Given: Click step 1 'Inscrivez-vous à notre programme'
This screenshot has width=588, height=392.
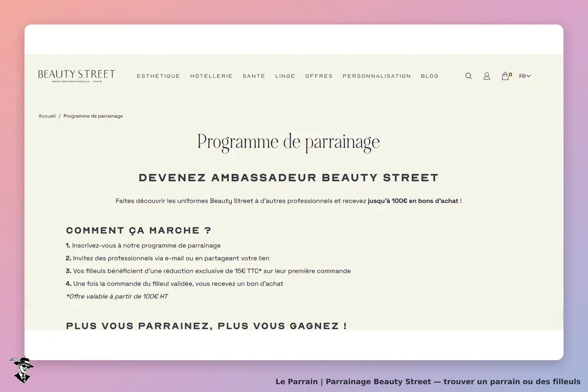Looking at the screenshot, I should [143, 245].
